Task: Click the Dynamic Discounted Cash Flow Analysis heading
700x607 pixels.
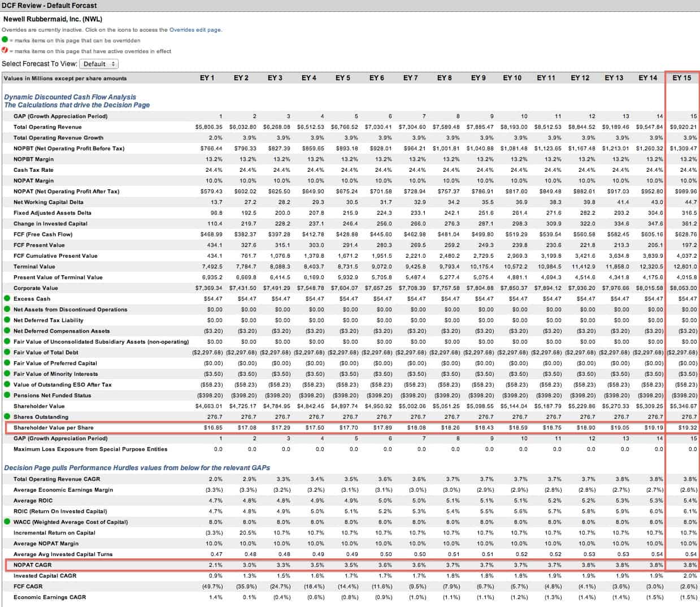Action: [x=70, y=97]
